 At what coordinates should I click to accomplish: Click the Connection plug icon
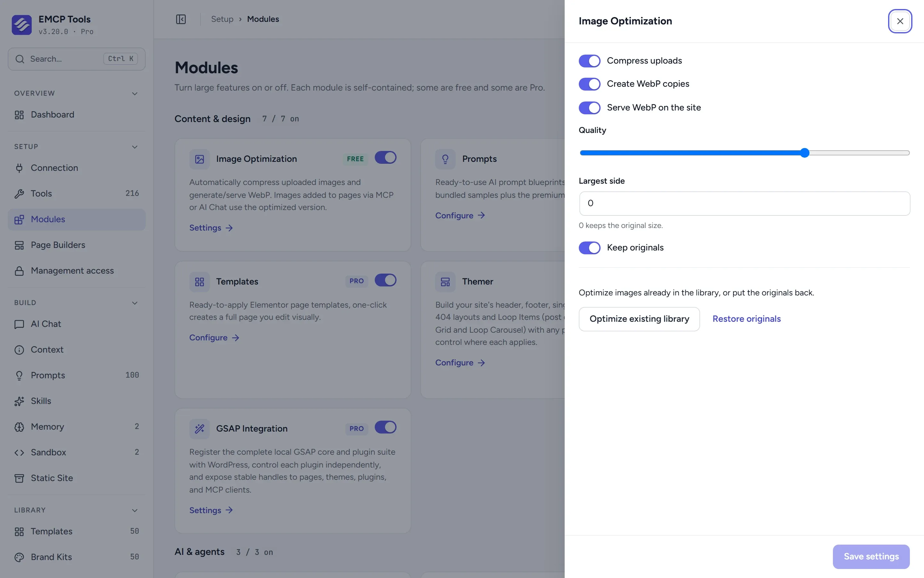pyautogui.click(x=19, y=168)
